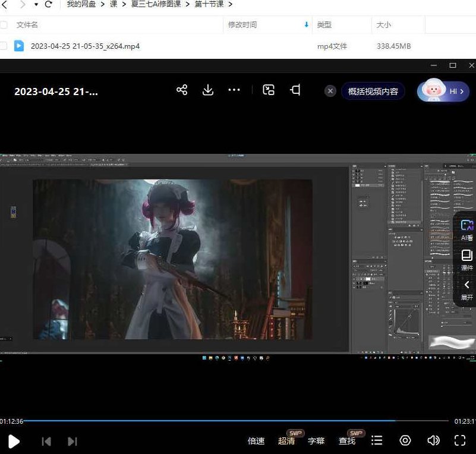Viewport: 476px width, 454px height.
Task: Click the share icon in the video player
Action: click(x=182, y=90)
